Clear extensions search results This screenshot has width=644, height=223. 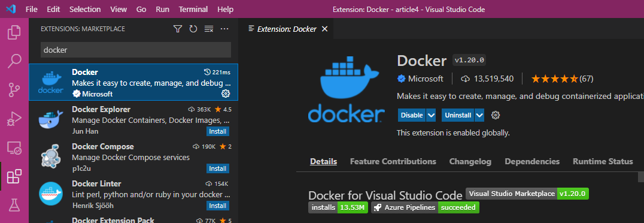point(209,29)
